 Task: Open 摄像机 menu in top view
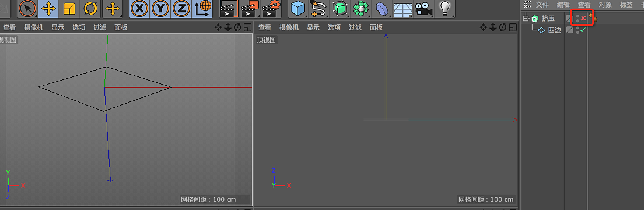click(x=289, y=27)
